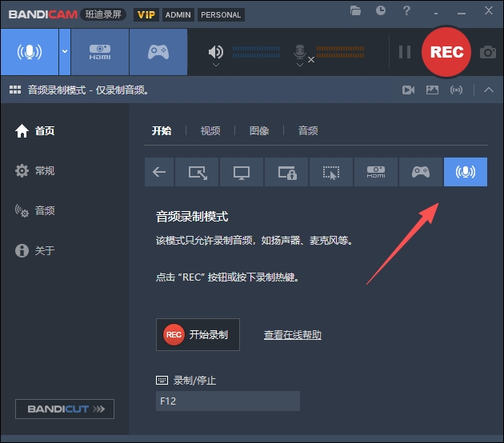
Task: Choose rectangle area recording mode icon
Action: click(197, 172)
